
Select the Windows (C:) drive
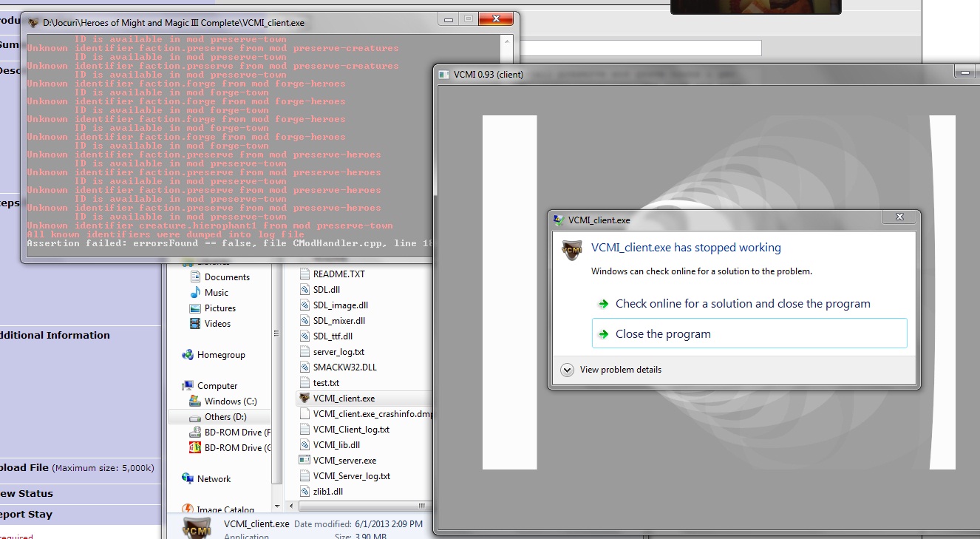pyautogui.click(x=230, y=401)
